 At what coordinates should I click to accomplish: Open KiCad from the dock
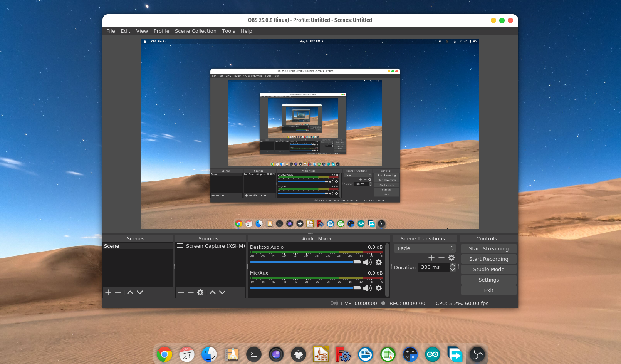[x=321, y=354]
